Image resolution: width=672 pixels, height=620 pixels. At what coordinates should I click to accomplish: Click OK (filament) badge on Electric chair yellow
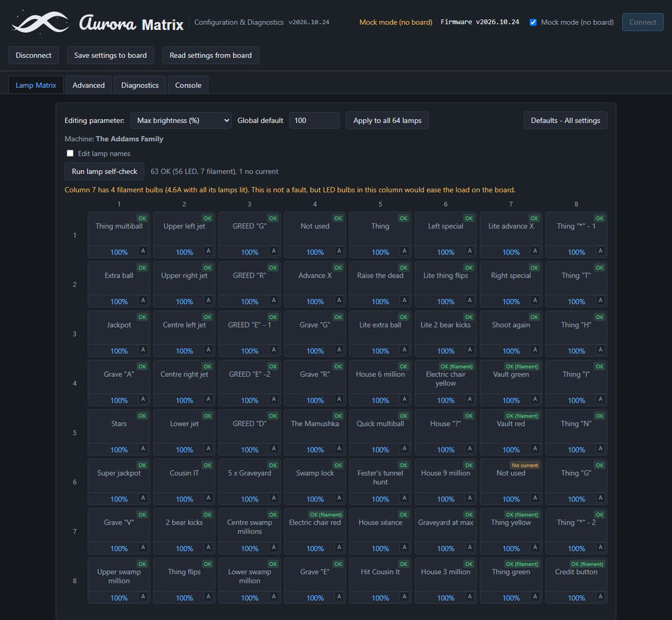[457, 366]
